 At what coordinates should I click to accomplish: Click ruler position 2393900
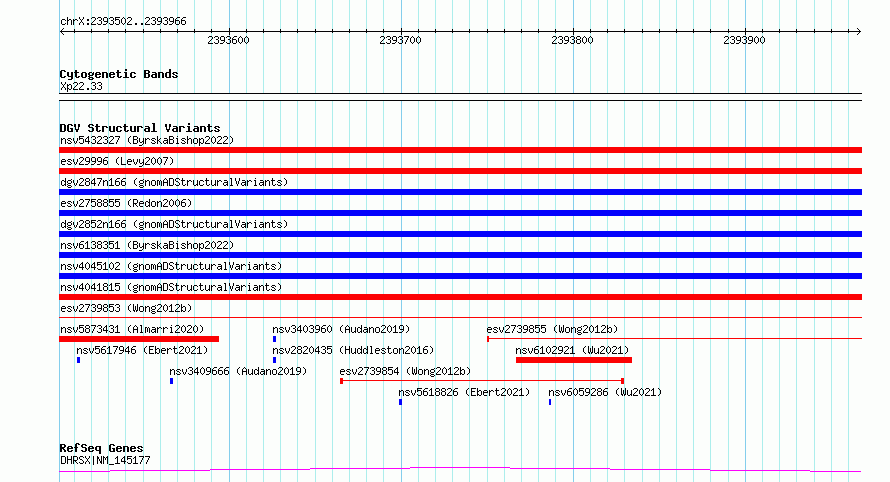pyautogui.click(x=744, y=40)
